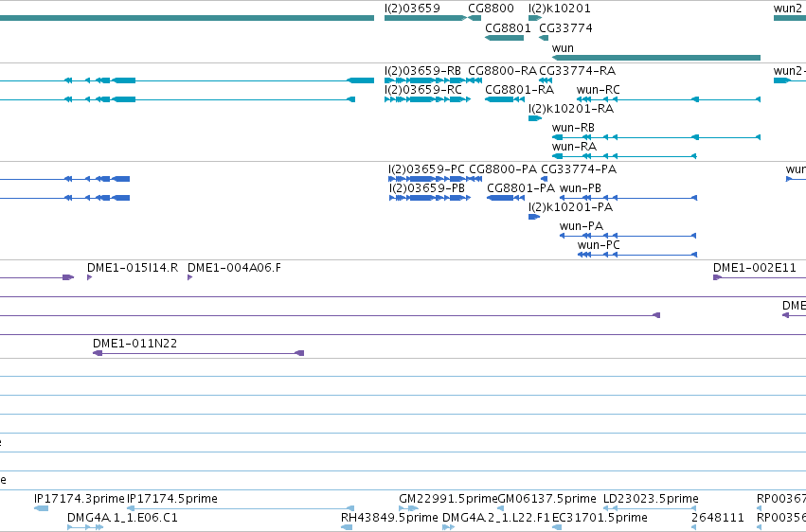This screenshot has width=806, height=532.
Task: Select the LD23023.5prime EST label
Action: [x=651, y=499]
